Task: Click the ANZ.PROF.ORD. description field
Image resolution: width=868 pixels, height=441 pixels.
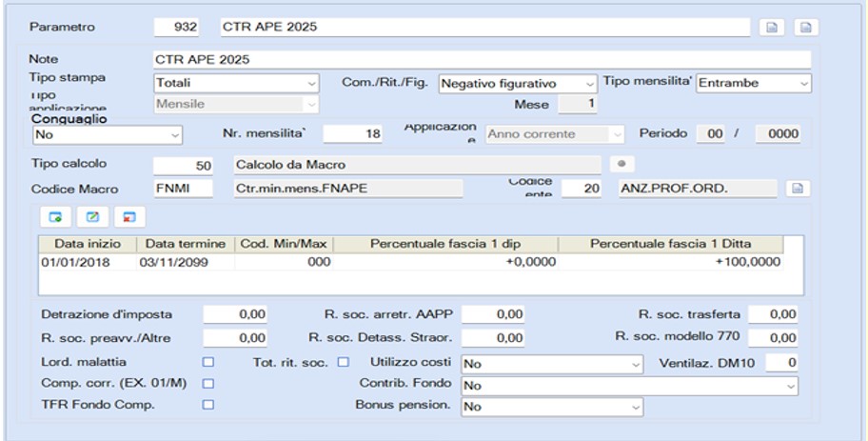Action: [x=698, y=189]
